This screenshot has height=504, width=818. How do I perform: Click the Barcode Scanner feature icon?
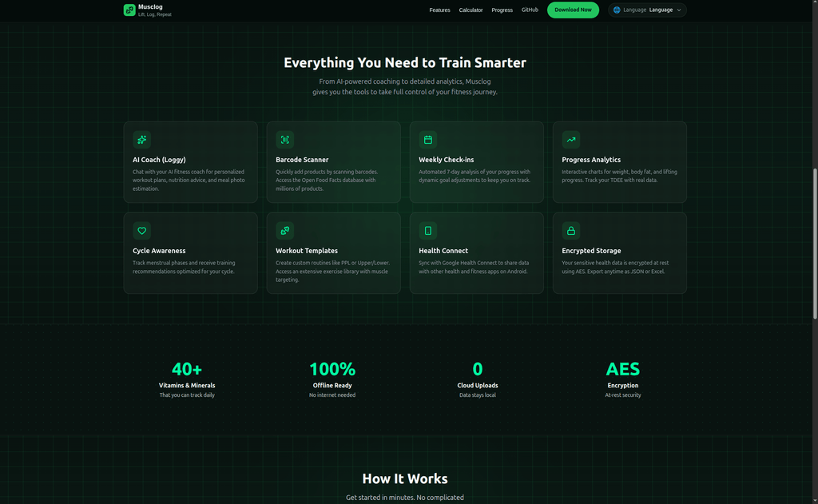pyautogui.click(x=284, y=140)
